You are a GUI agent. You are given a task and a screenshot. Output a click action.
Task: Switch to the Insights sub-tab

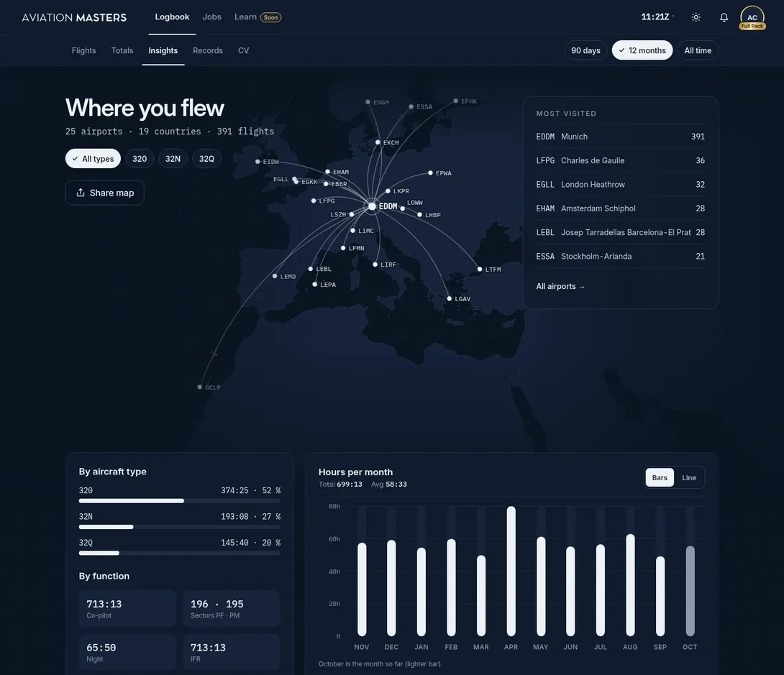click(163, 50)
